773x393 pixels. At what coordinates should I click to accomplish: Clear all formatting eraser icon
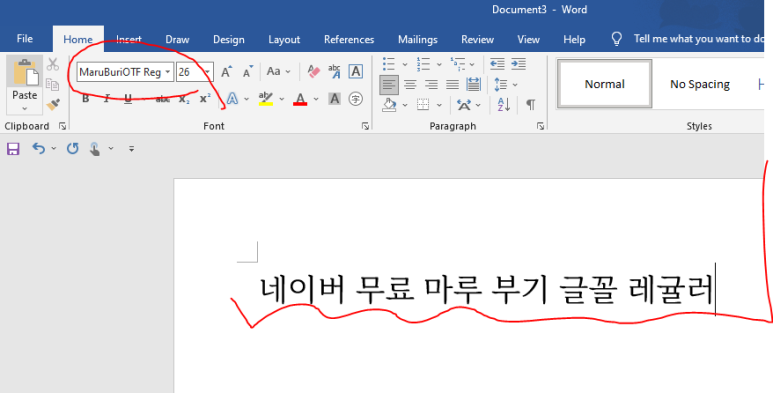click(314, 71)
